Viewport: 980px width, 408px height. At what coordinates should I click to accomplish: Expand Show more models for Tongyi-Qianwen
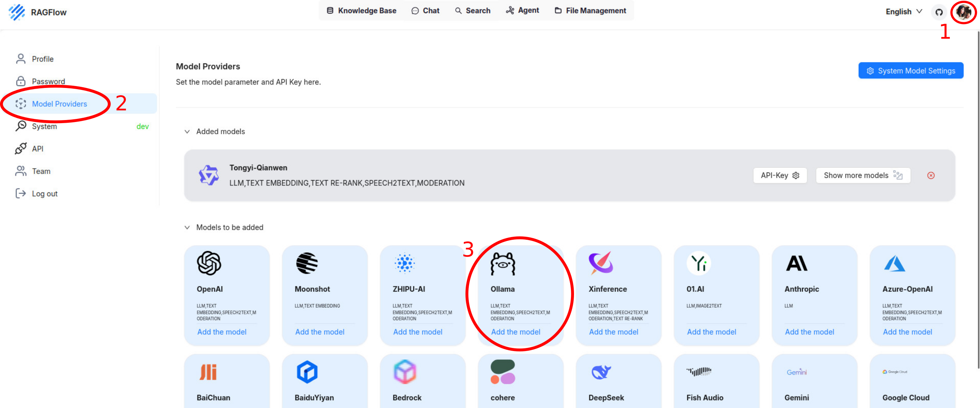tap(863, 176)
